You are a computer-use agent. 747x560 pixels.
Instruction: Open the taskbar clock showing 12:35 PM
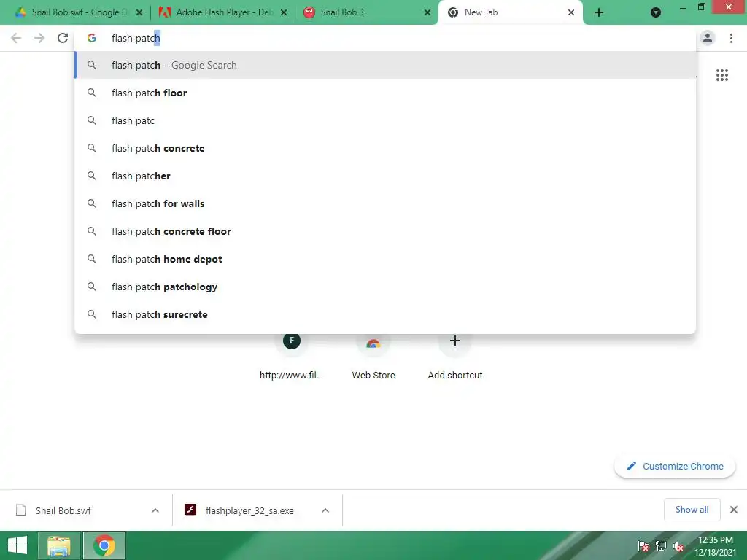tap(716, 545)
